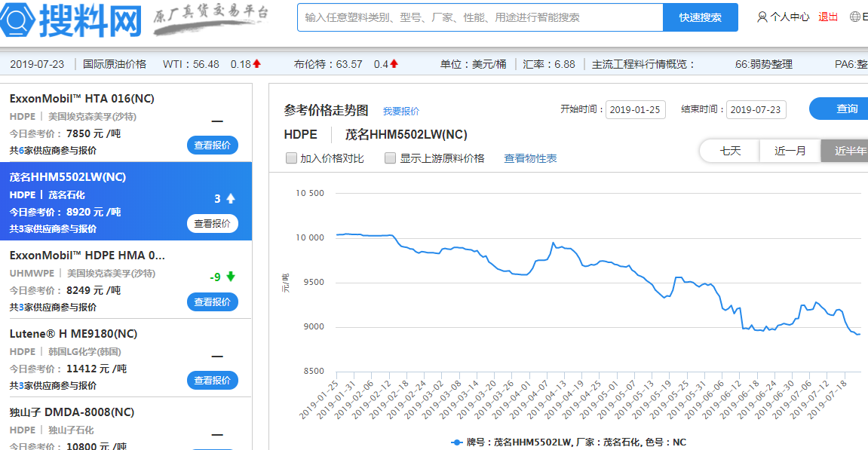Click the 个人中心 user icon

coord(762,17)
